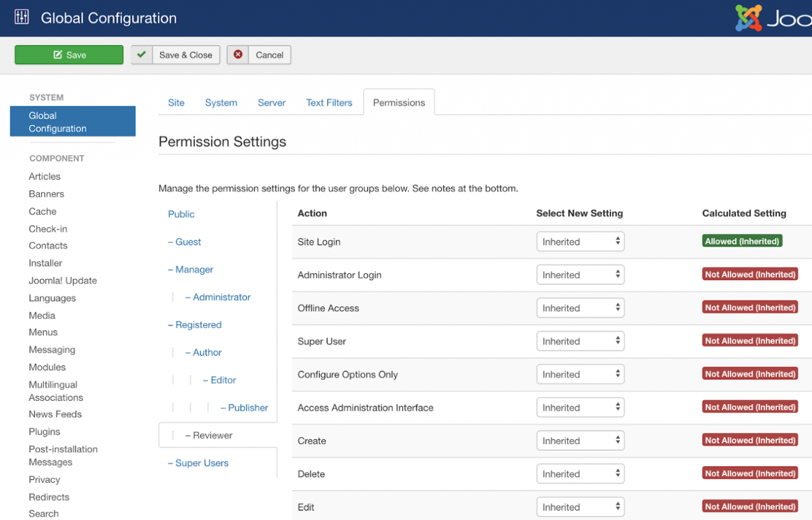Open the Site Login setting dropdown
The height and width of the screenshot is (520, 812).
[x=580, y=242]
